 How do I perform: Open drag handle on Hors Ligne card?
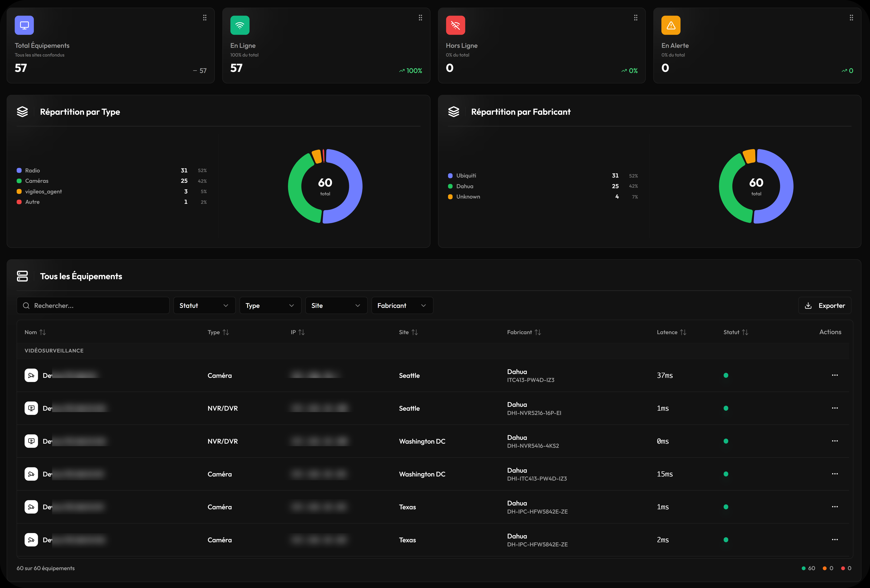636,18
